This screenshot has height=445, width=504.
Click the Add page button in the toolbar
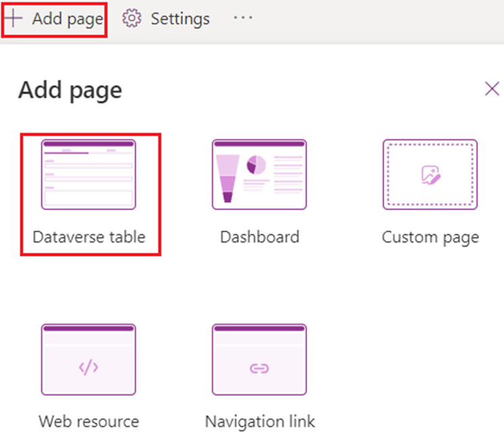point(54,20)
